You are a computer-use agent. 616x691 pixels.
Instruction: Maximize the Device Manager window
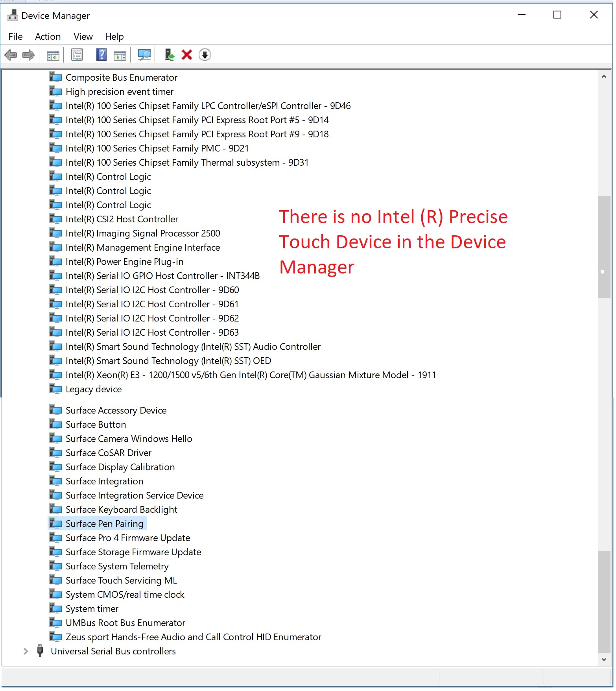point(557,15)
